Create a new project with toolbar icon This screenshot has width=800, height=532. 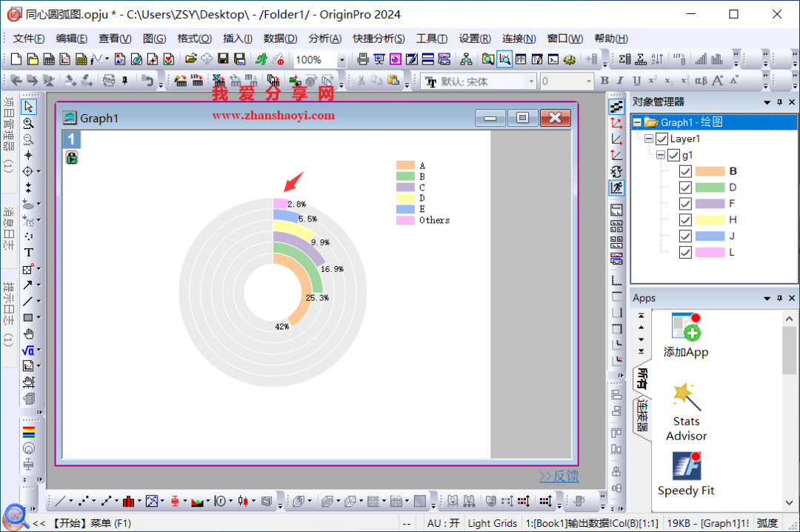point(16,59)
